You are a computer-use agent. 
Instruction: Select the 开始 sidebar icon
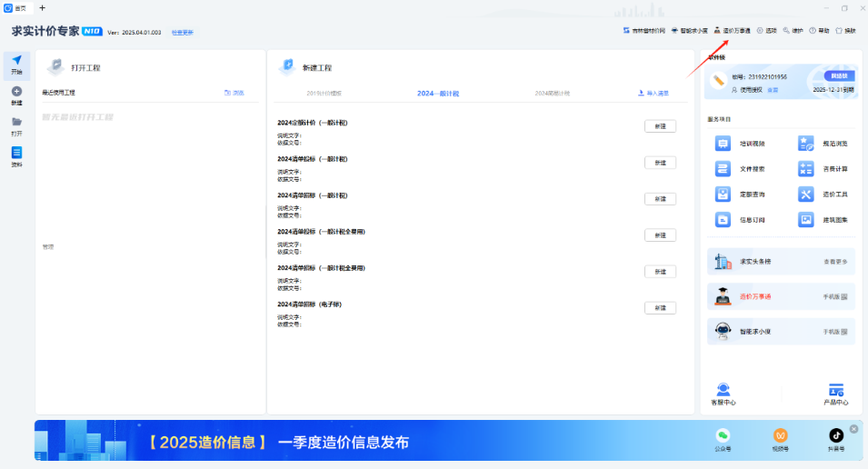16,65
